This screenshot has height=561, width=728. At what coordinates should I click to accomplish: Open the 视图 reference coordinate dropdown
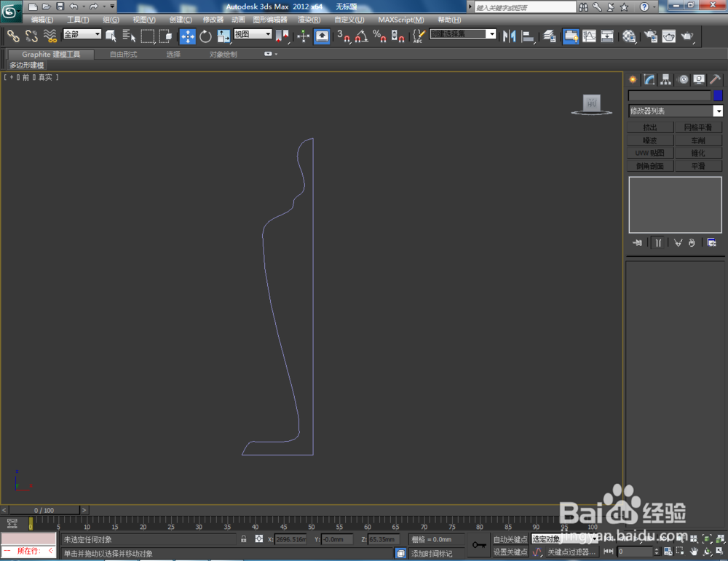pos(253,34)
